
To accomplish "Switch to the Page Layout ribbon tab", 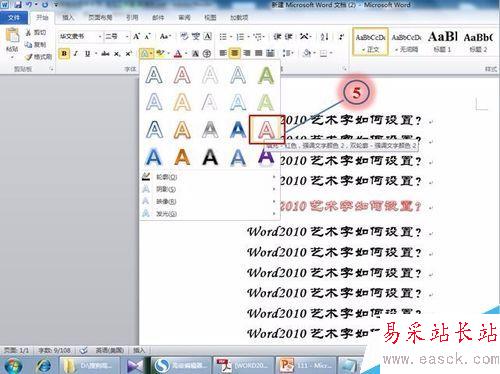I will (x=100, y=17).
